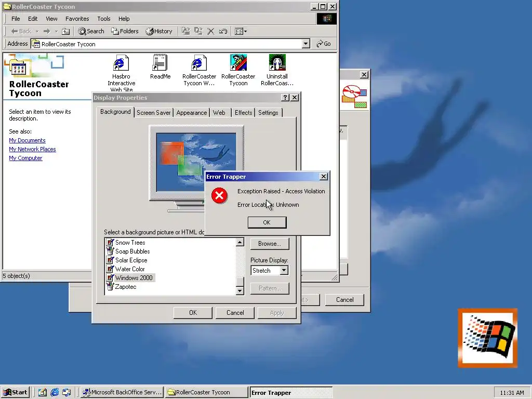This screenshot has height=399, width=532.
Task: Click OK in Display Properties
Action: [193, 313]
